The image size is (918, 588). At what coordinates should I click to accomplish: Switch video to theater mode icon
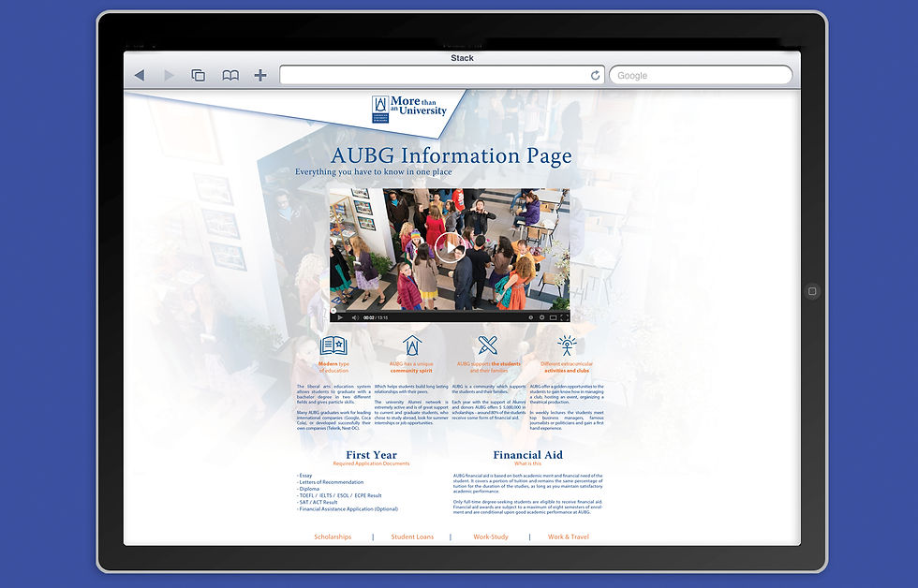(554, 317)
